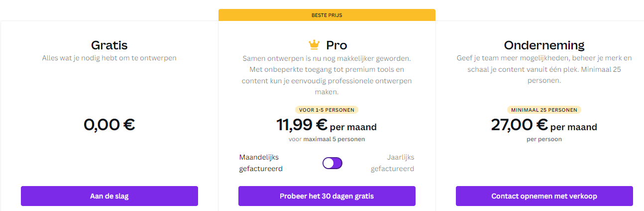The height and width of the screenshot is (211, 644).
Task: Click the VOOR 1-5 PERSONEN badge
Action: [327, 110]
